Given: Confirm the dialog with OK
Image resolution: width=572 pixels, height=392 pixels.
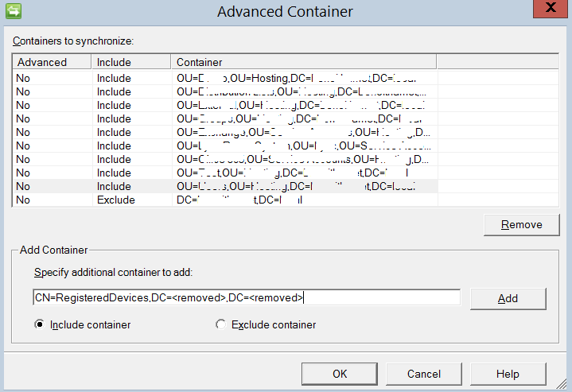Looking at the screenshot, I should coord(340,374).
